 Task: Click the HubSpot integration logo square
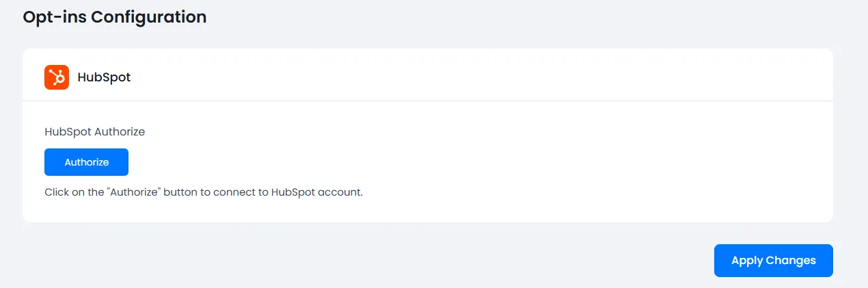tap(57, 77)
